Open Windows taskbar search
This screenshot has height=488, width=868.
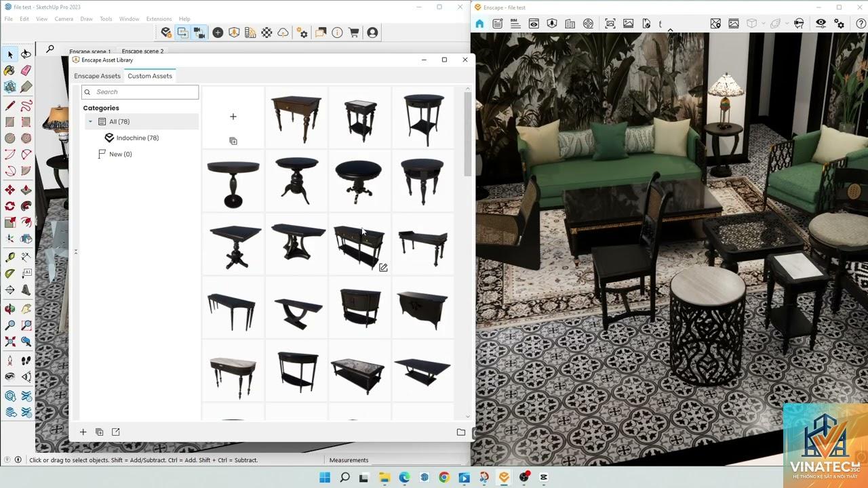344,477
